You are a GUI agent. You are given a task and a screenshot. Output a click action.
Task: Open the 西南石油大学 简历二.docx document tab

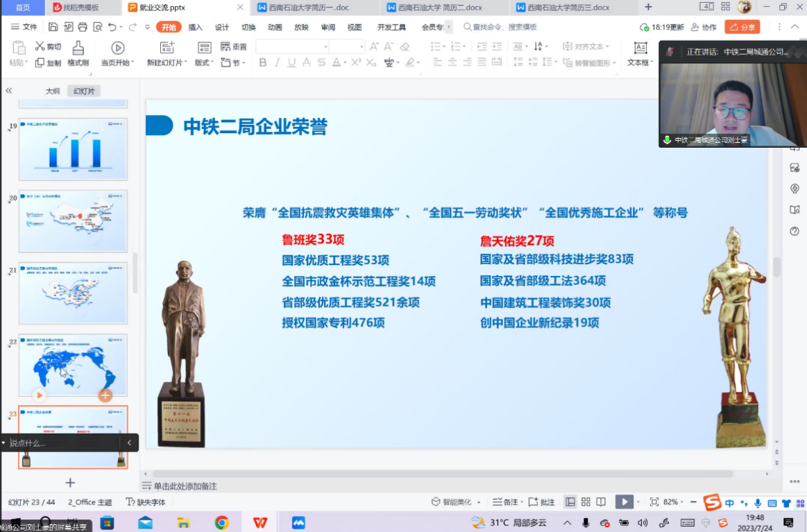pyautogui.click(x=440, y=7)
